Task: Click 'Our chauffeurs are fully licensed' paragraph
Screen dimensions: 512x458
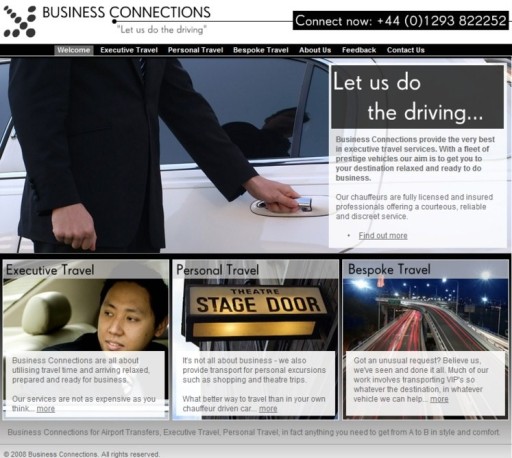Action: tap(414, 207)
